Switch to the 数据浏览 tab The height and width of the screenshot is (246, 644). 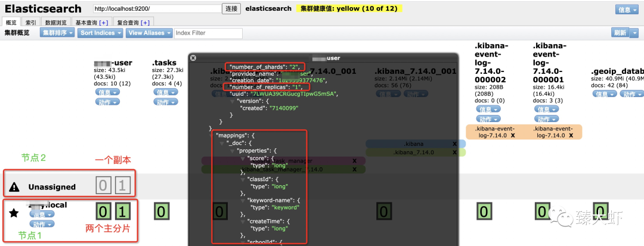click(x=55, y=22)
